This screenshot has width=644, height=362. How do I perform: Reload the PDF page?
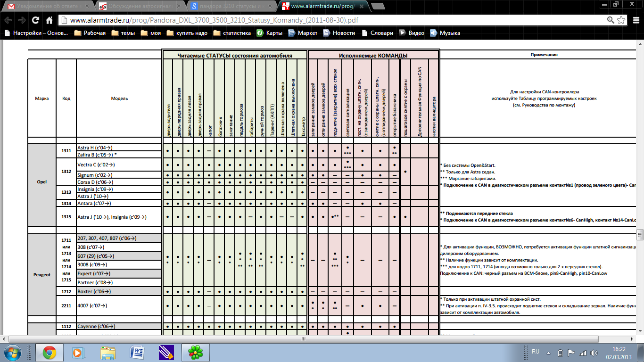tap(35, 20)
